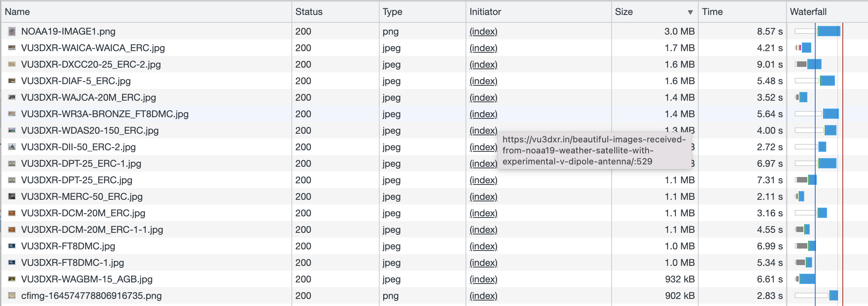Click the NOAA19-IMAGE1.png file thumbnail icon

(12, 31)
